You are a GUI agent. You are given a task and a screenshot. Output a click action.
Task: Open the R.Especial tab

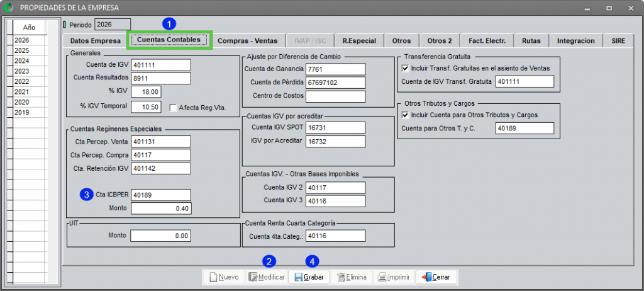point(358,41)
